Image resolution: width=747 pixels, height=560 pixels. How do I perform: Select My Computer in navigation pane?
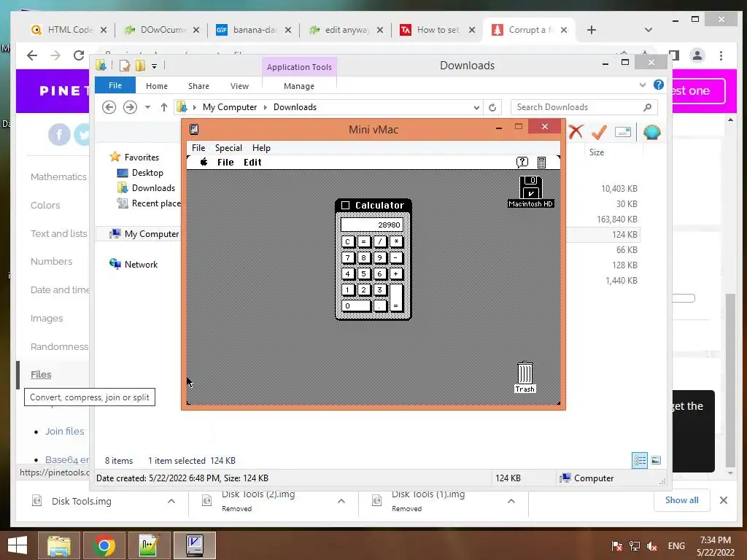pyautogui.click(x=152, y=234)
